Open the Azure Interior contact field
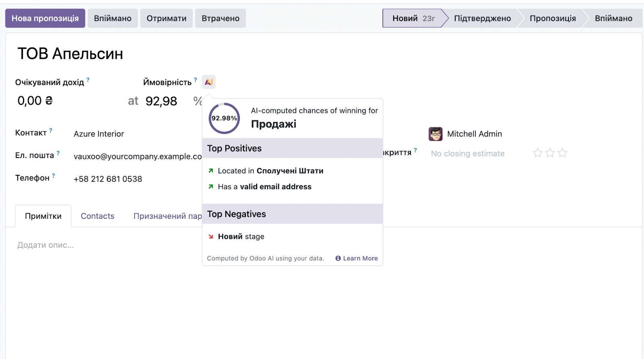This screenshot has height=359, width=644. 99,134
